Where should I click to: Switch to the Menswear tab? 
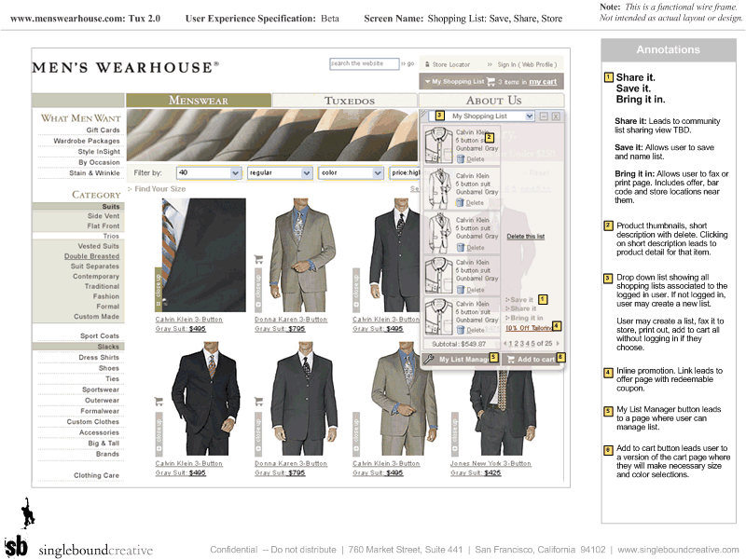click(x=199, y=101)
